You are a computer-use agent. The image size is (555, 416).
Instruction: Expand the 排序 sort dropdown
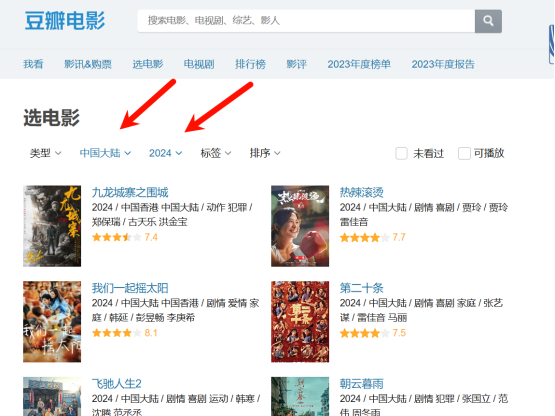coord(265,153)
